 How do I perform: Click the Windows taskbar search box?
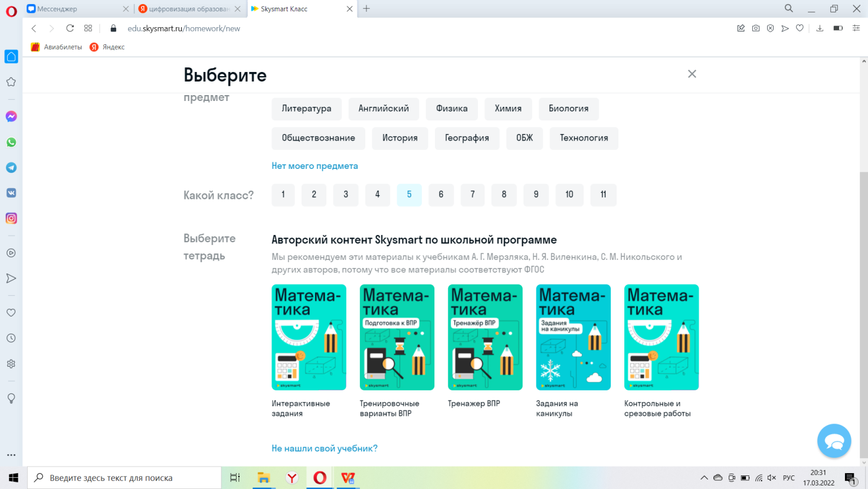pyautogui.click(x=124, y=478)
